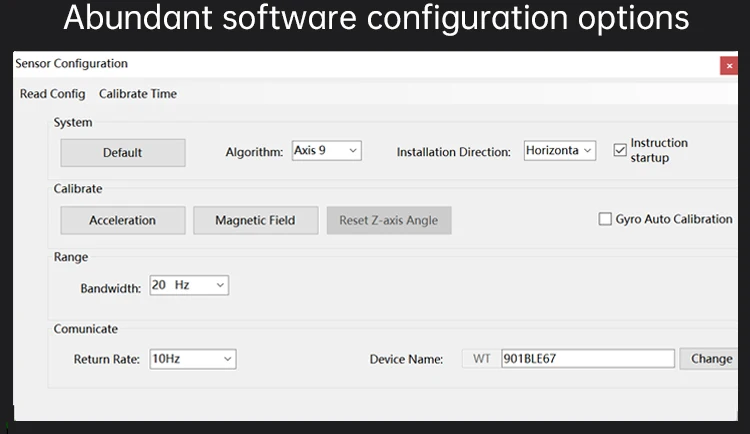Close the Sensor Configuration window
750x434 pixels.
[729, 66]
